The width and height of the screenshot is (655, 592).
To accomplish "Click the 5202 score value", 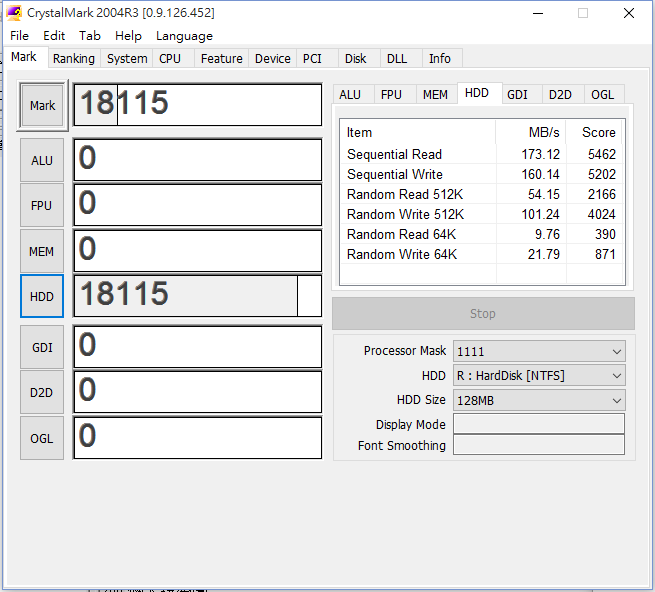I will click(x=602, y=175).
